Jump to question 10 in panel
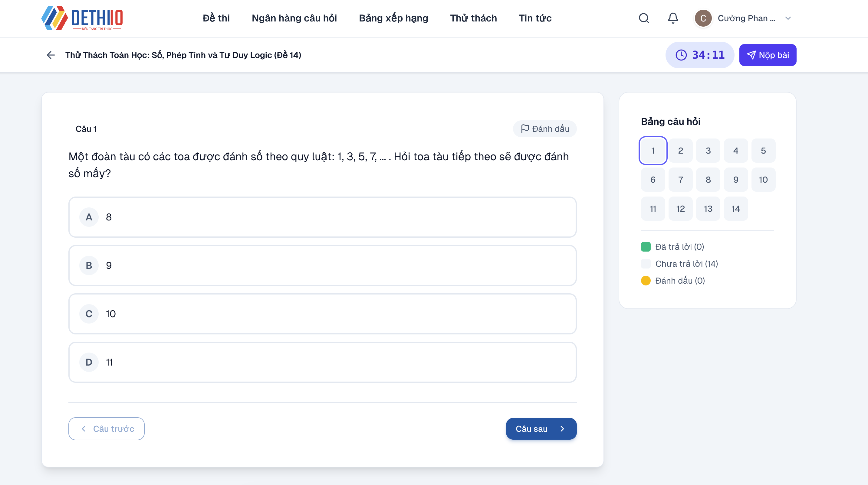The image size is (868, 485). pyautogui.click(x=764, y=180)
